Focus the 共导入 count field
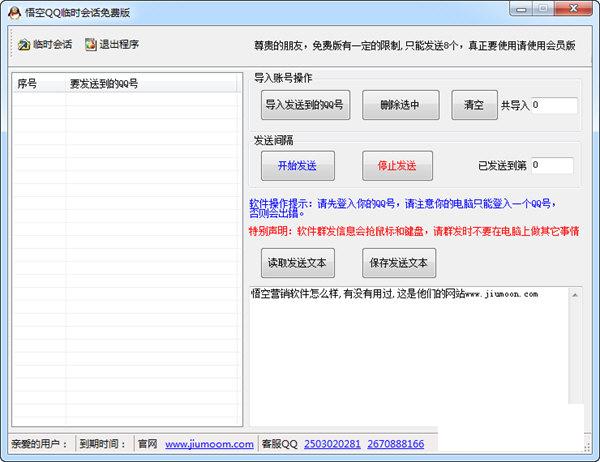The width and height of the screenshot is (600, 462). 554,105
